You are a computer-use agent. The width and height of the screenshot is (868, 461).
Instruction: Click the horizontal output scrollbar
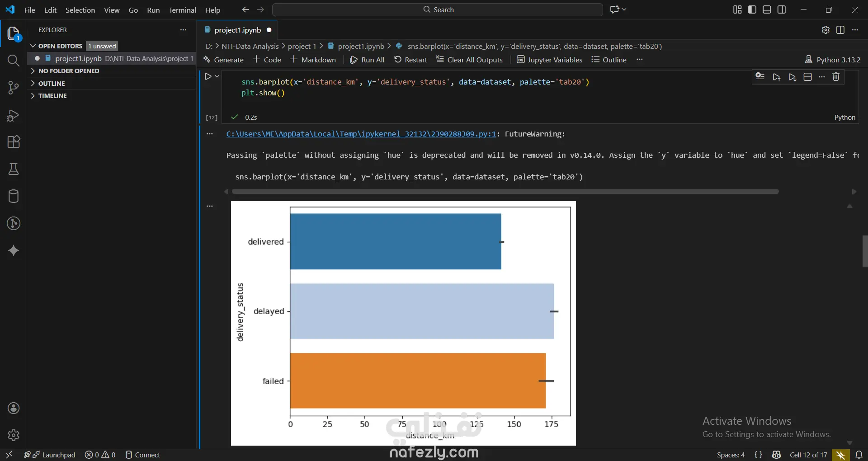click(x=505, y=192)
